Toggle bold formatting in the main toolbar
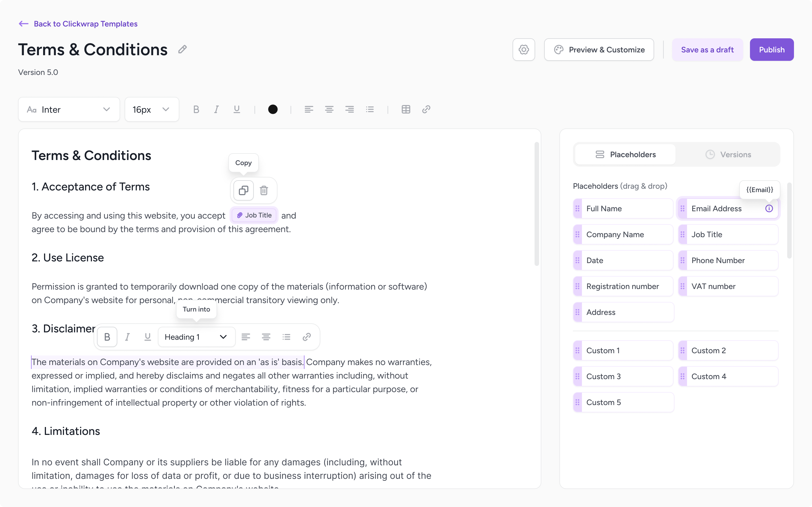 [x=196, y=109]
